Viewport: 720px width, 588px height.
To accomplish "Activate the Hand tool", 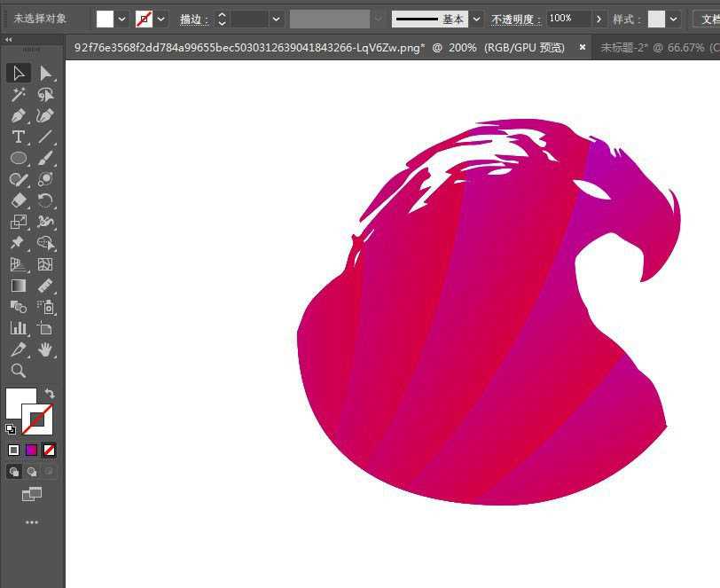I will [x=47, y=349].
